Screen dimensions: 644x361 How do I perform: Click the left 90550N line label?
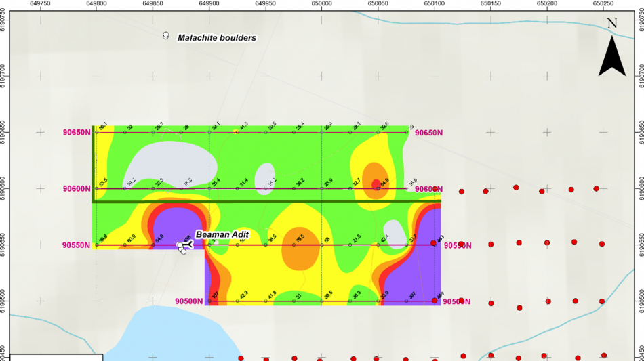point(76,245)
